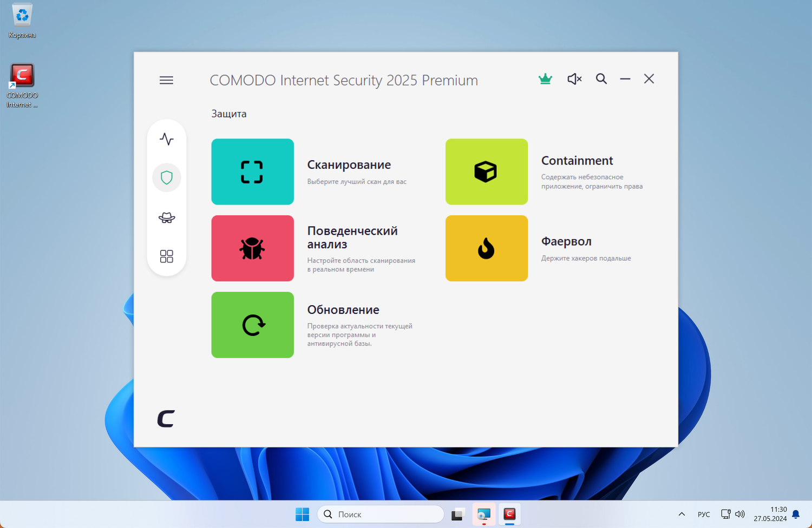Screen dimensions: 812x528
Task: Click the window title COMODO Internet Security 2025 Premium
Action: click(x=344, y=81)
